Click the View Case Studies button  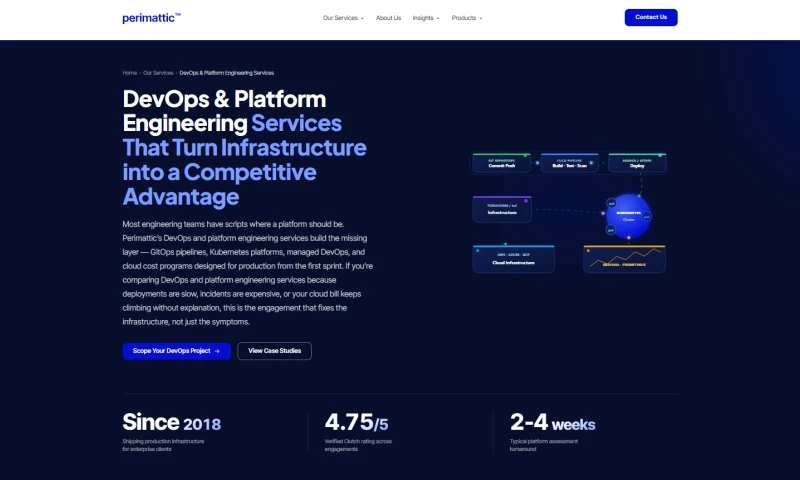pyautogui.click(x=274, y=351)
